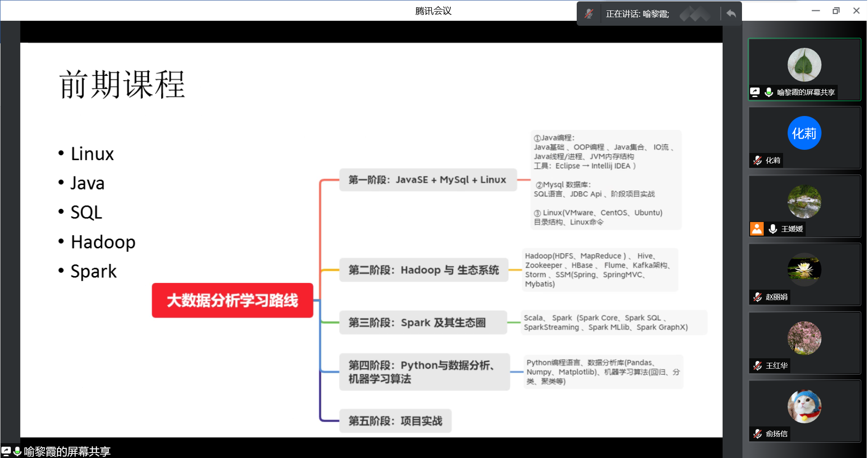Click microphone icon beside 王媛媛
Image resolution: width=868 pixels, height=458 pixels.
773,229
